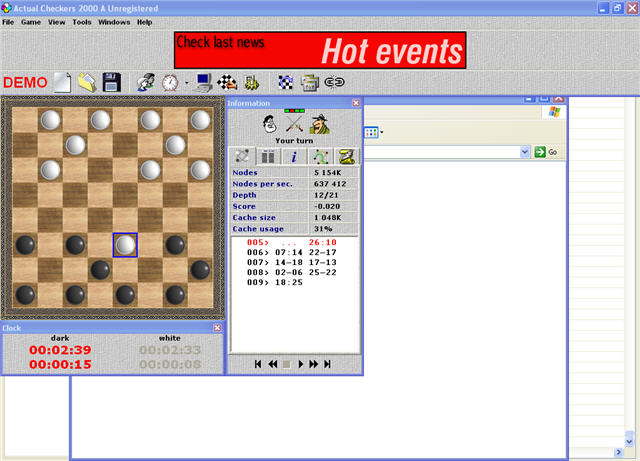640x461 pixels.
Task: Click the red DEMO label
Action: point(25,82)
